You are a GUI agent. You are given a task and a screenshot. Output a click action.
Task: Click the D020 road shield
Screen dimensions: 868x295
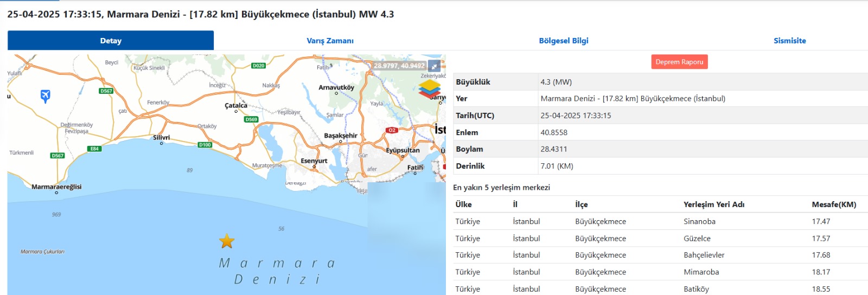point(258,66)
